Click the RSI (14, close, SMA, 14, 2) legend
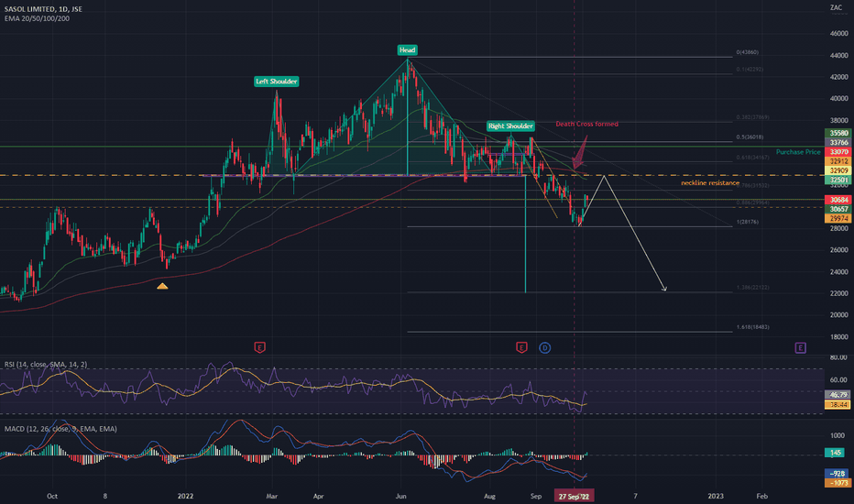This screenshot has height=504, width=854. 46,364
